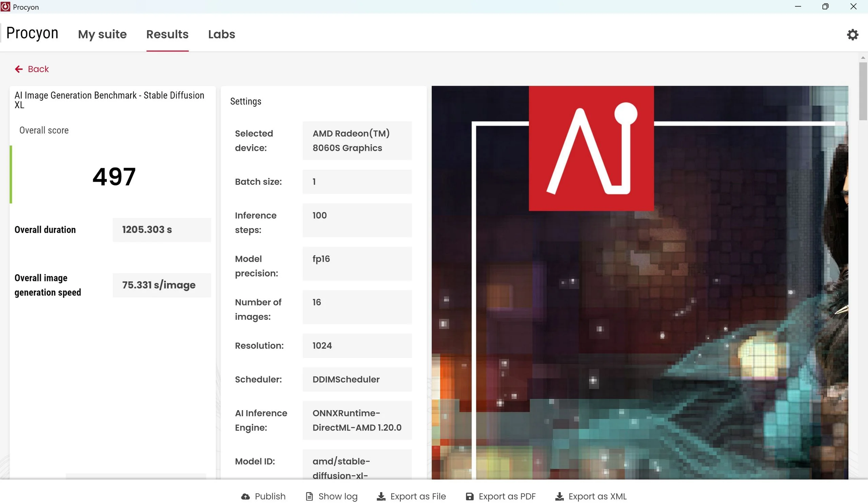This screenshot has width=868, height=503.
Task: Click the Export as File download icon
Action: click(x=381, y=496)
